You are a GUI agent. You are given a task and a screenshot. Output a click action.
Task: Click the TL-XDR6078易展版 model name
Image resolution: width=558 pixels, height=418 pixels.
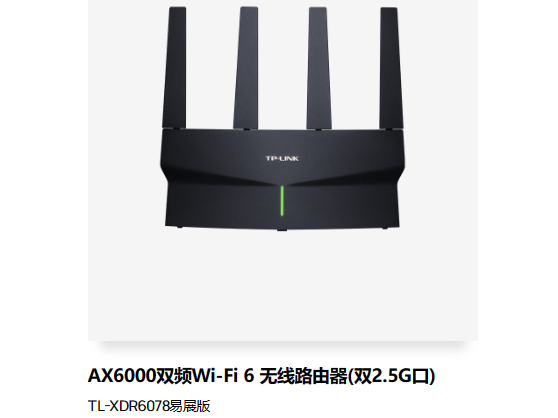tap(149, 406)
